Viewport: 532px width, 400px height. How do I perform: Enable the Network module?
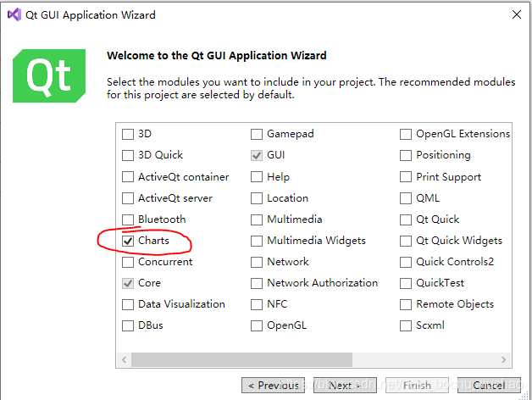tap(257, 262)
